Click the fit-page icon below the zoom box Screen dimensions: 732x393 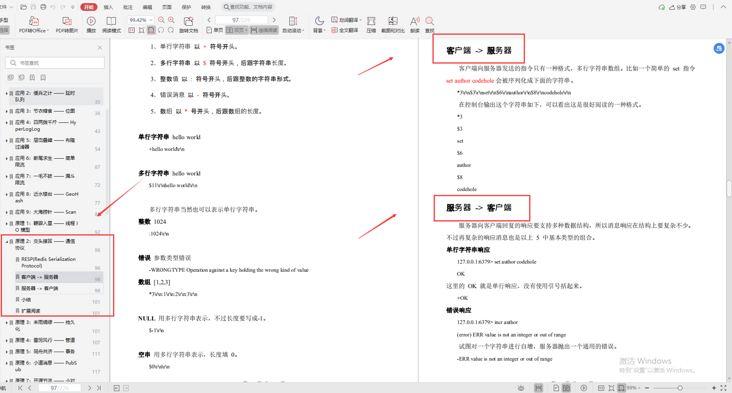pos(141,30)
